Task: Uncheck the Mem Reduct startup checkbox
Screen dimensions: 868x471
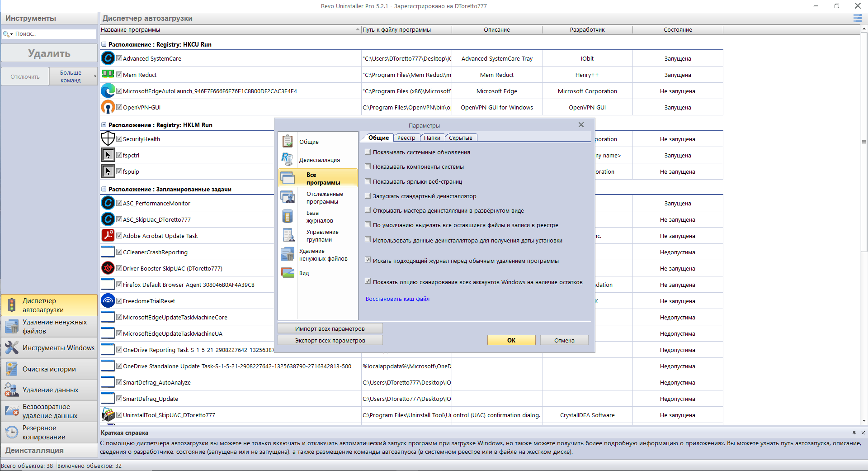Action: pyautogui.click(x=119, y=75)
